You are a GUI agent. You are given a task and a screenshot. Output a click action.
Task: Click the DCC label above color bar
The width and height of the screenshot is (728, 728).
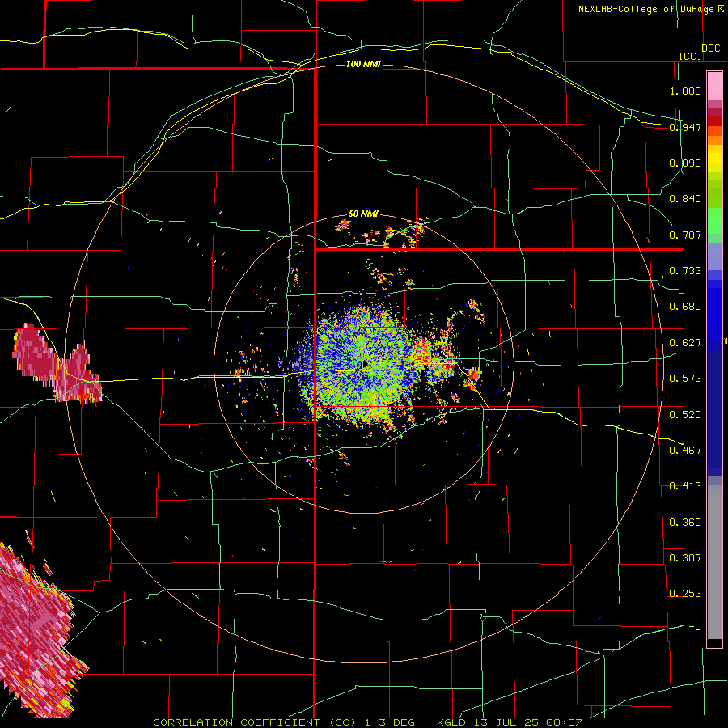[x=711, y=49]
